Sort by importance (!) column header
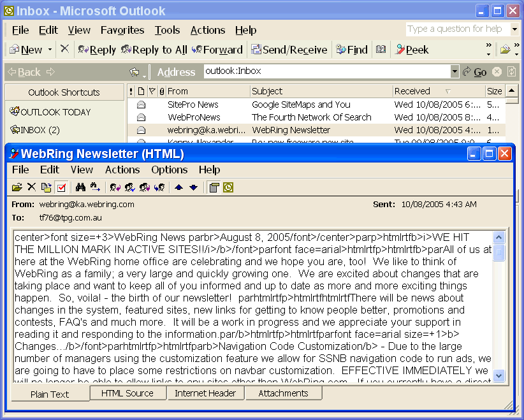 pyautogui.click(x=131, y=91)
